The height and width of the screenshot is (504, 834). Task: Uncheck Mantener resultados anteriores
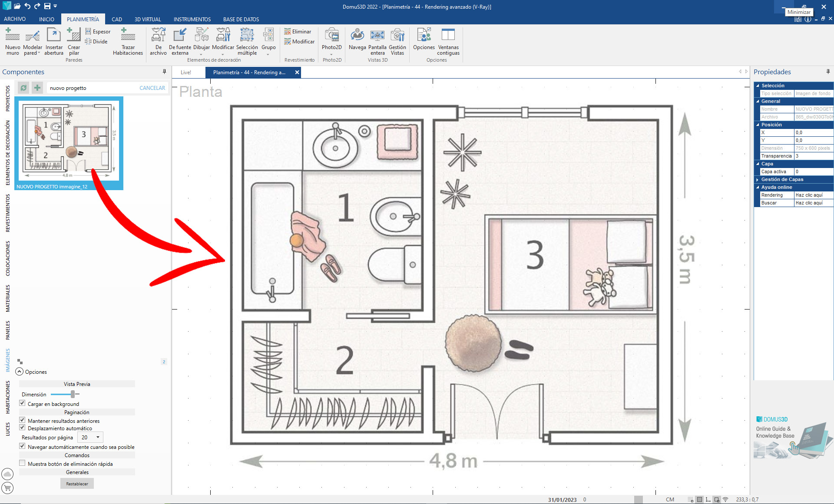[22, 420]
